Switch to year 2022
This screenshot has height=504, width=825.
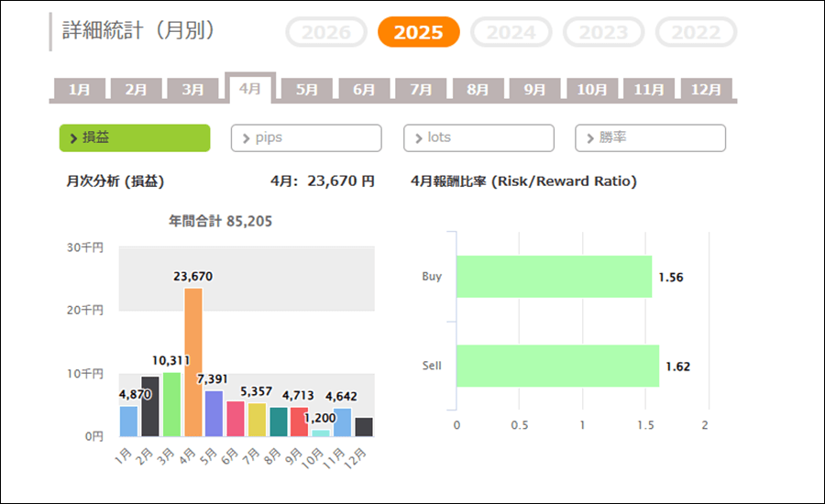coord(695,33)
